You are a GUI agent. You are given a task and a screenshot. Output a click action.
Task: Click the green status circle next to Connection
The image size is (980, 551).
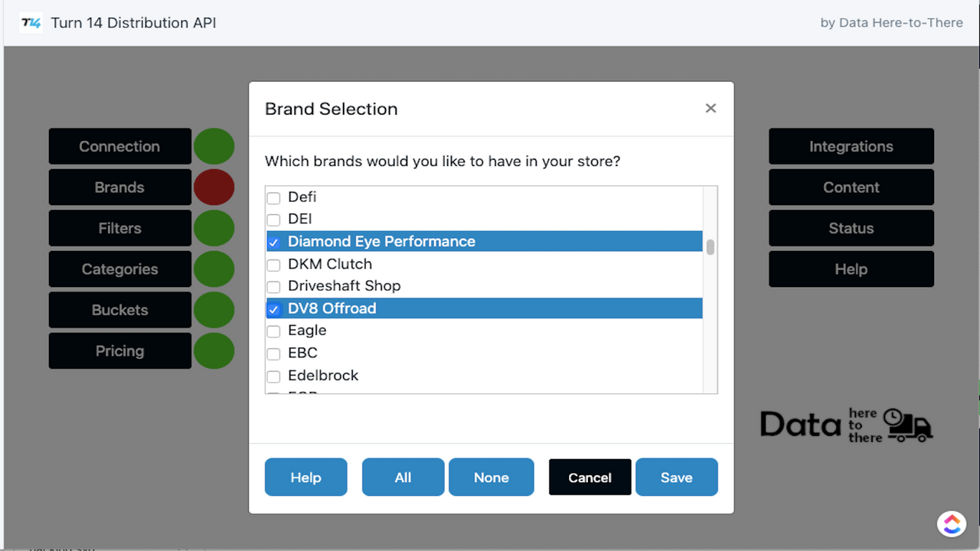214,146
